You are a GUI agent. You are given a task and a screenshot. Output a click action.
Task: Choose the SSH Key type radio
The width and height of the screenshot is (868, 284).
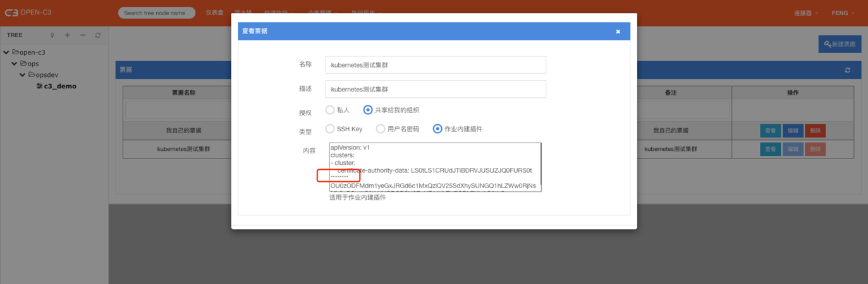coord(330,129)
